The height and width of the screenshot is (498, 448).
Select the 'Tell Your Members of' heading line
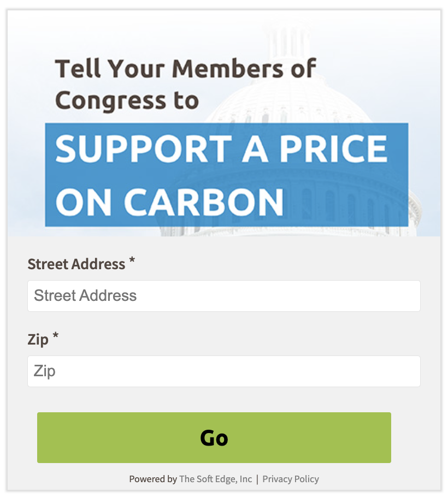click(x=186, y=68)
